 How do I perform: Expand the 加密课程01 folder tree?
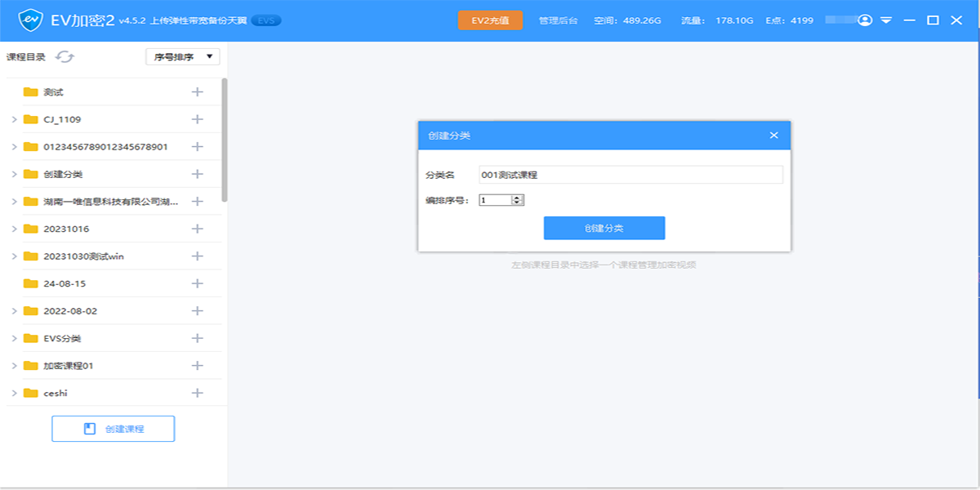[x=14, y=366]
